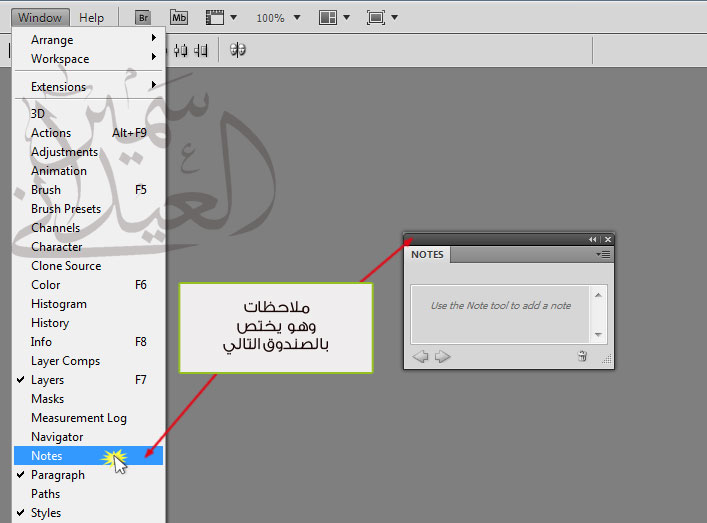Image resolution: width=707 pixels, height=523 pixels.
Task: Click the distribute right edges icon
Action: pyautogui.click(x=202, y=49)
